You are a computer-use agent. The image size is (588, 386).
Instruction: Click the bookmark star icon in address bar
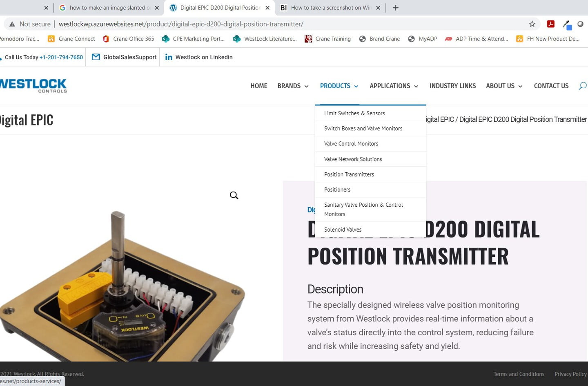(532, 24)
